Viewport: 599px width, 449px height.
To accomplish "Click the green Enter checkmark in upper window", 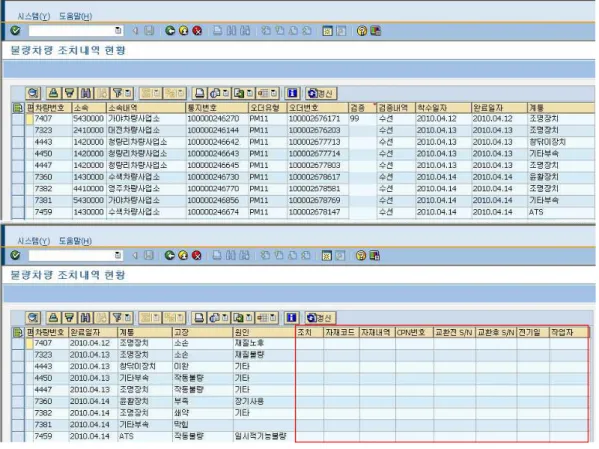I will (x=15, y=31).
